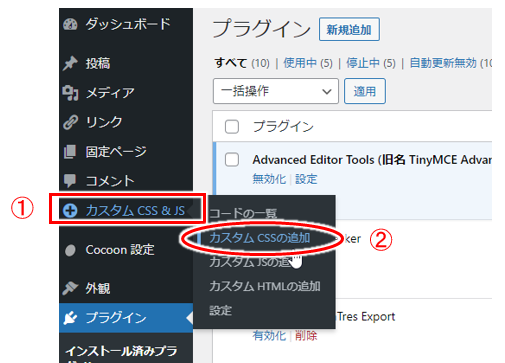Viewport: 505px width, 363px height.
Task: Choose コードの一覧 in the flyout
Action: pos(243,213)
